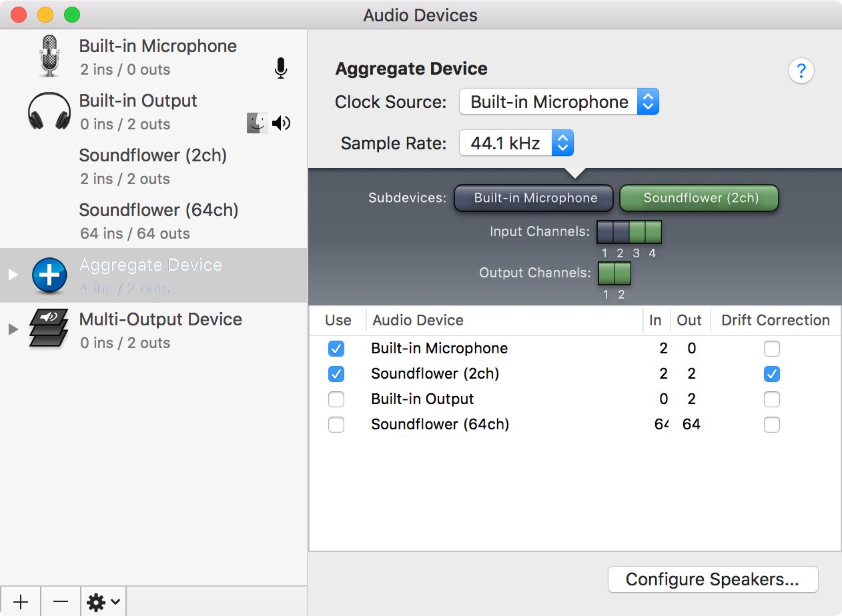Click the Built-in Microphone icon in sidebar
Viewport: 842px width, 616px height.
pos(49,57)
